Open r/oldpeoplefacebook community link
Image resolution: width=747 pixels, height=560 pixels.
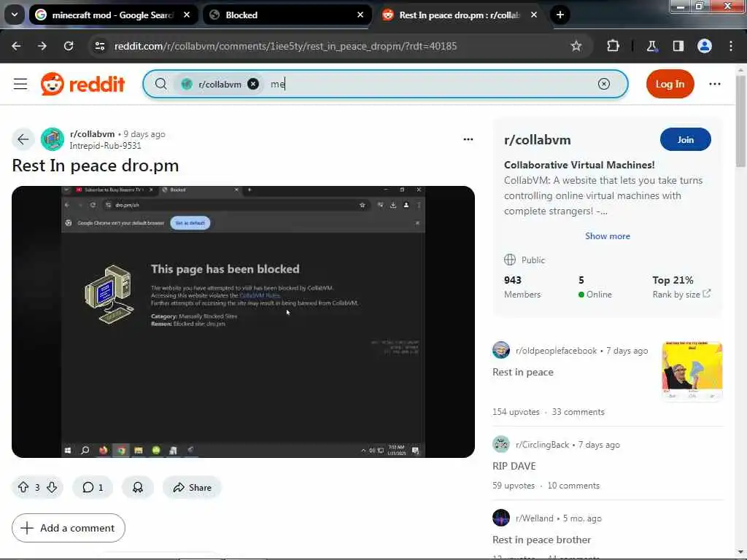pos(556,351)
